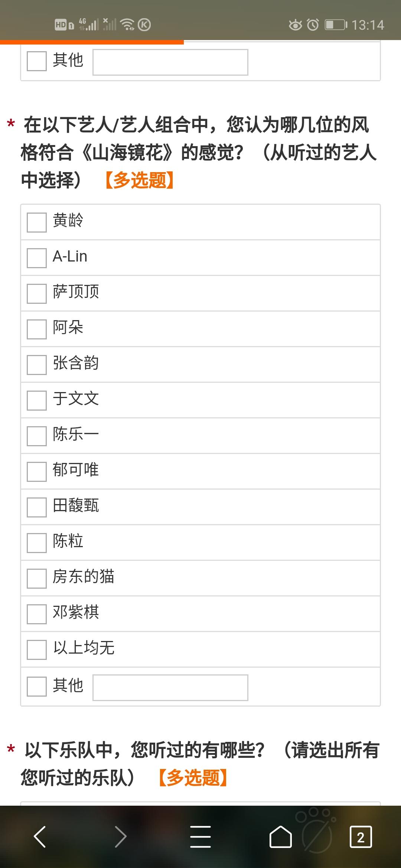The width and height of the screenshot is (401, 868).
Task: Focus the 其他 text field below 以上均无
Action: click(x=170, y=687)
